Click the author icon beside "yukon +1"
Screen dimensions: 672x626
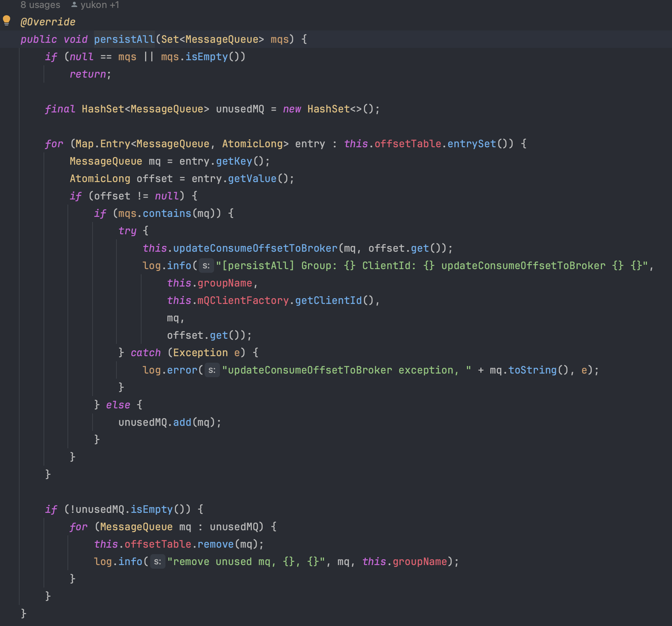[x=74, y=5]
